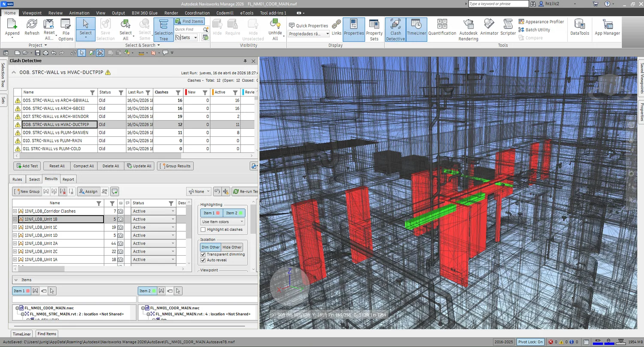Toggle Item 2 highlighting button
This screenshot has height=347, width=644.
coord(234,213)
